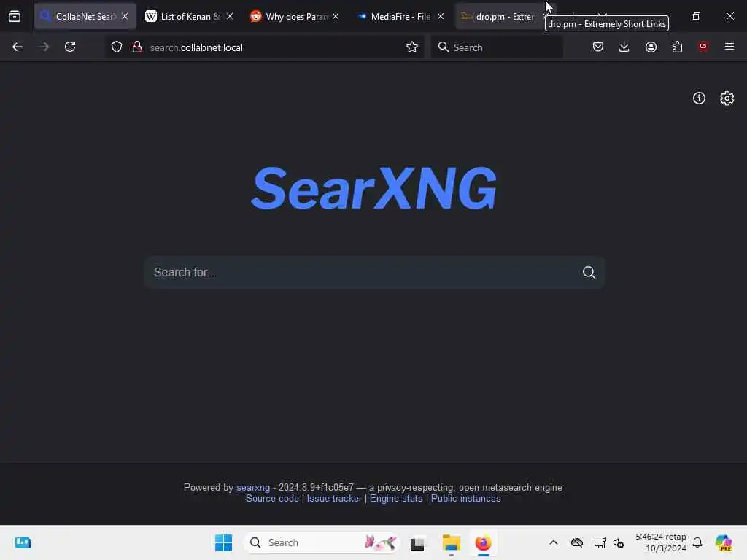Screen dimensions: 747x560
Task: Open notifications bell in tray
Action: [x=697, y=542]
